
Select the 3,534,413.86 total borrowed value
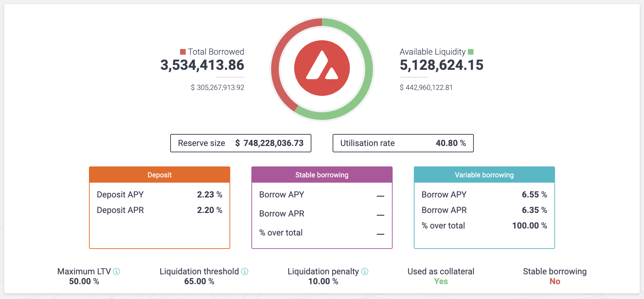click(202, 65)
